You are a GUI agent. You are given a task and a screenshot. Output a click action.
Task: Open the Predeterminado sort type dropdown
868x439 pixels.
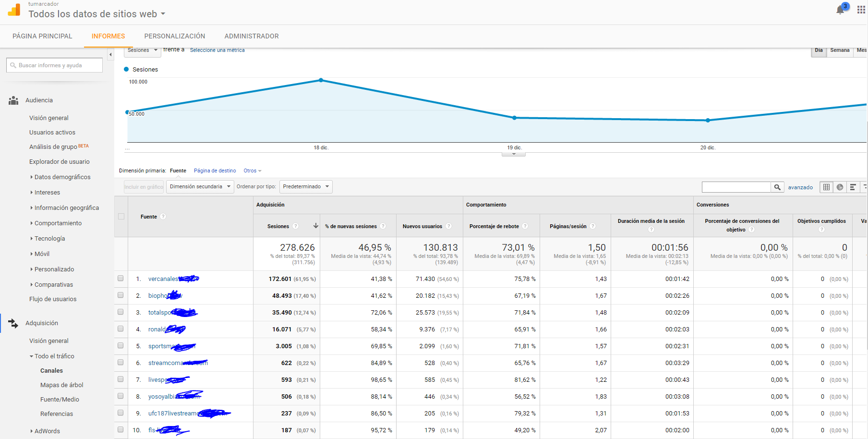tap(306, 187)
